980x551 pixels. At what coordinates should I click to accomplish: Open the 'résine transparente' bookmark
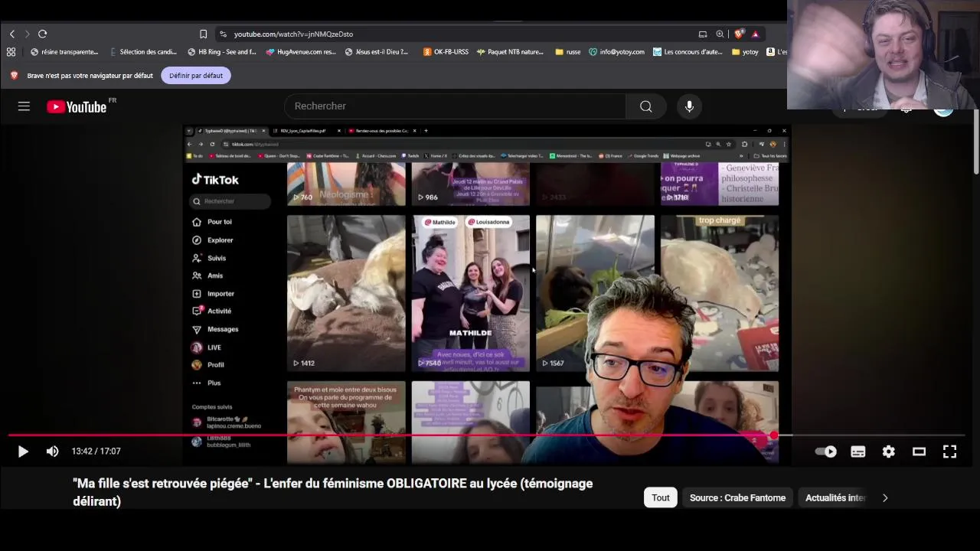(64, 52)
